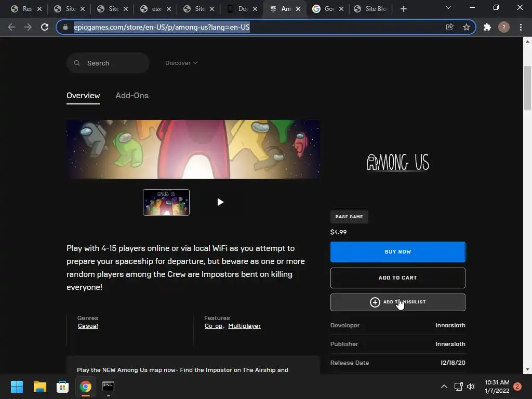
Task: Switch to the 'Site Blo' tab
Action: coord(371,9)
